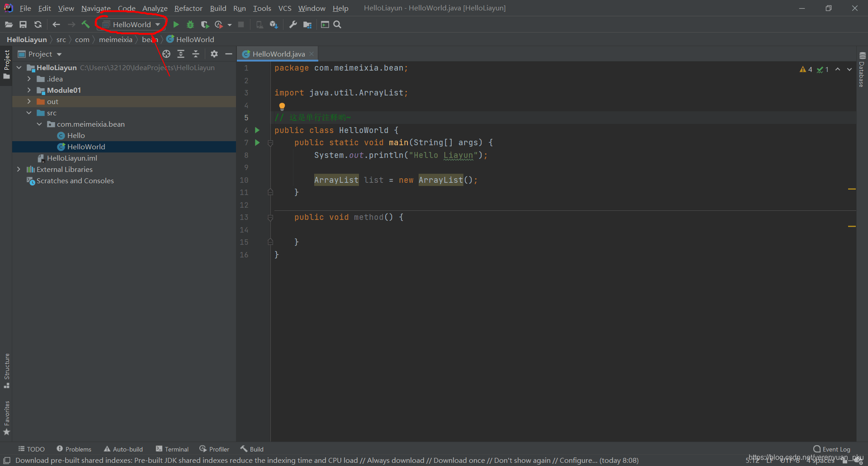868x466 pixels.
Task: Hide the Project panel with minus icon
Action: 229,54
